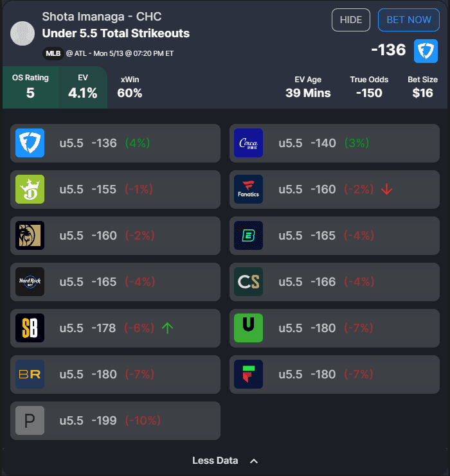The height and width of the screenshot is (476, 450).
Task: Click the gray P sportsbook logo
Action: pos(30,421)
